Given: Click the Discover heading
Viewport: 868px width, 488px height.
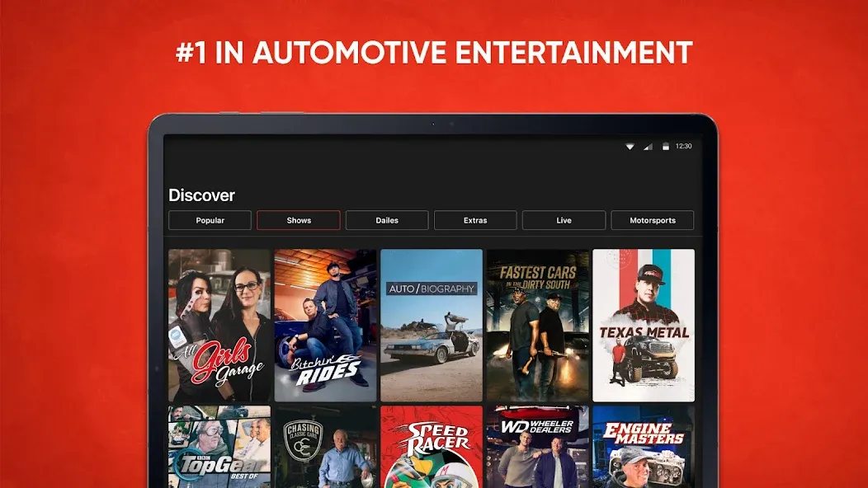Looking at the screenshot, I should (201, 195).
